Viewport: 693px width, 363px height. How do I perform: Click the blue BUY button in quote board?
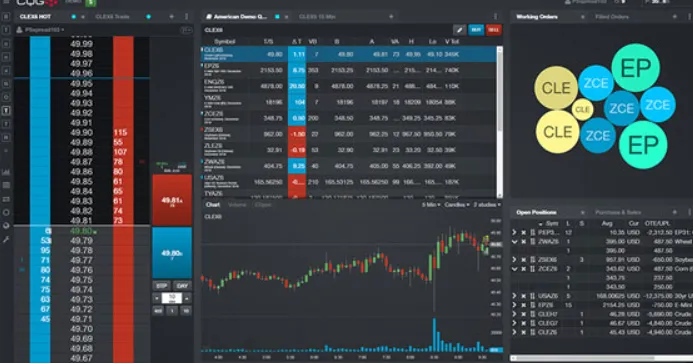coord(476,30)
